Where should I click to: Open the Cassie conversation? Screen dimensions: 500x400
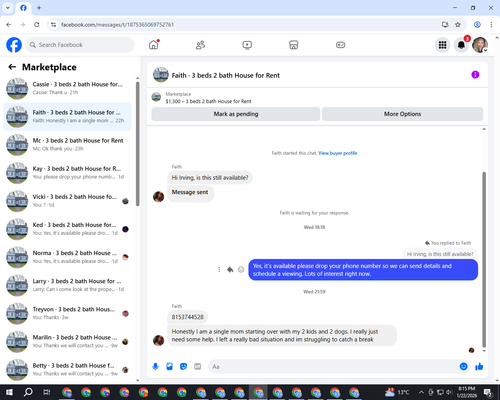pos(67,88)
